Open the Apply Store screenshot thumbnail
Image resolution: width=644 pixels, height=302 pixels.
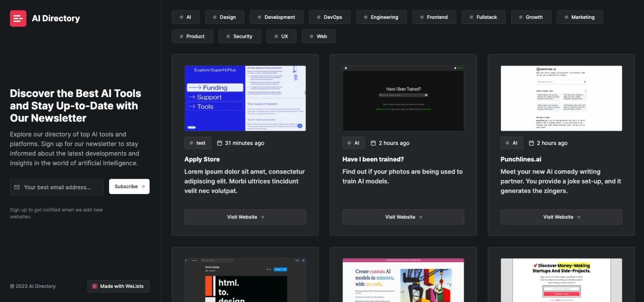click(245, 98)
